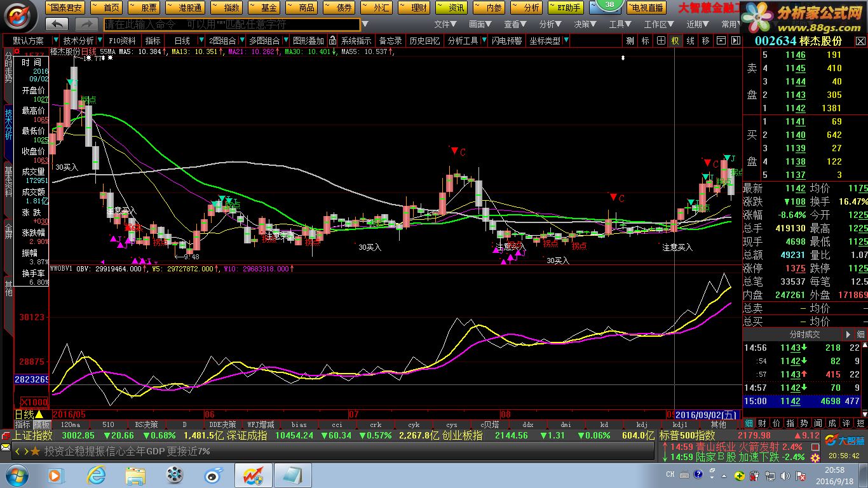
Task: Click the 港股通 button
Action: pyautogui.click(x=184, y=8)
